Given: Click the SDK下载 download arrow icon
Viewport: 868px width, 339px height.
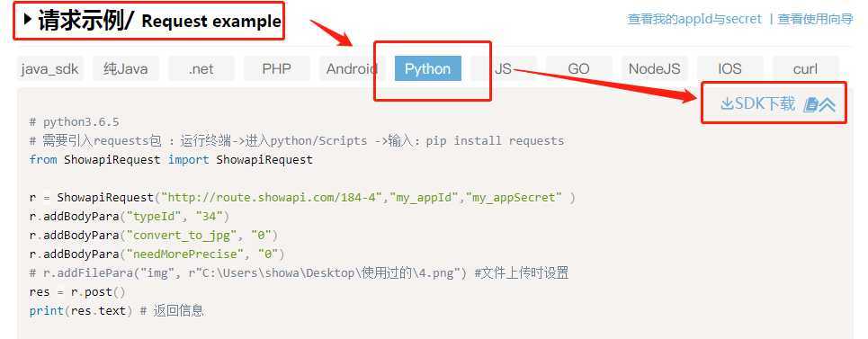Looking at the screenshot, I should tap(727, 104).
